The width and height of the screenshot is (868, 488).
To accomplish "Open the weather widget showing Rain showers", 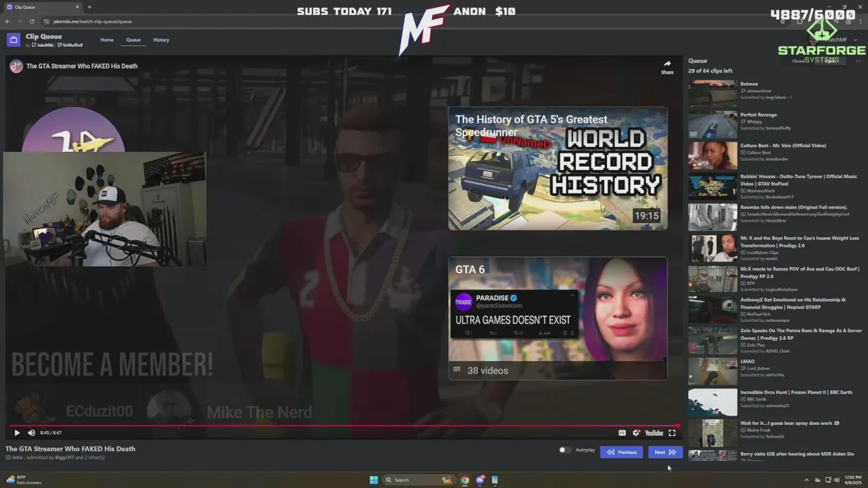I will click(24, 480).
